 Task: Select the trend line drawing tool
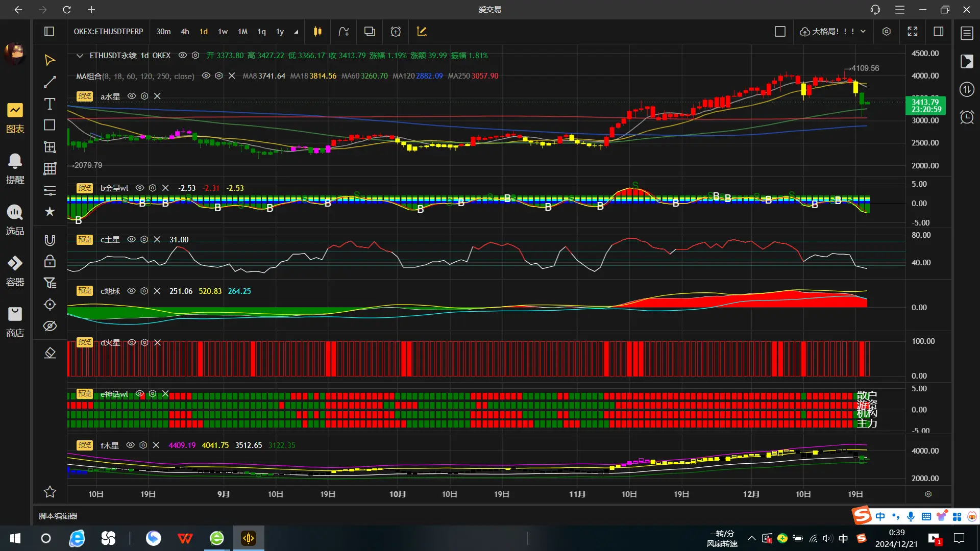click(x=50, y=82)
